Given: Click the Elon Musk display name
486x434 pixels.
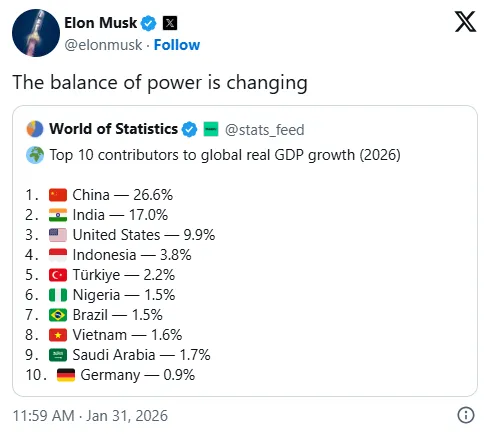Looking at the screenshot, I should (100, 23).
